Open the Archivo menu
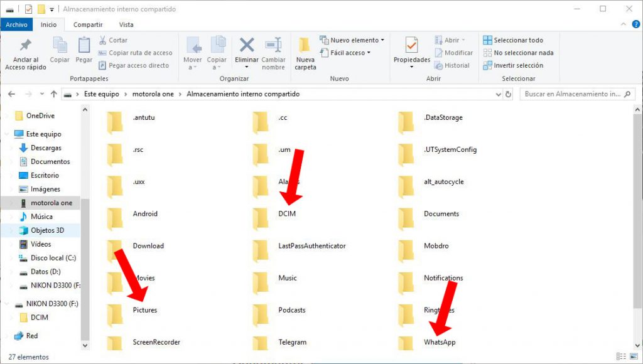643x364 pixels. point(16,24)
